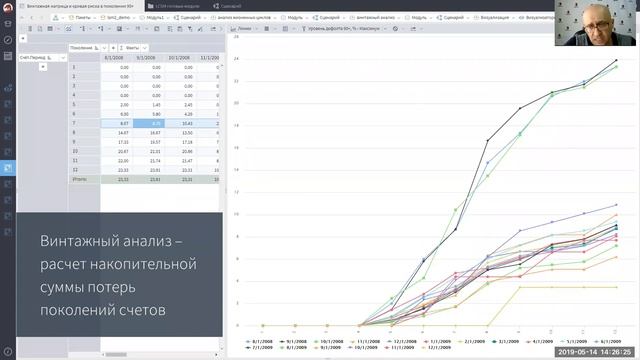Click the user avatar icon in sidebar

point(8,8)
